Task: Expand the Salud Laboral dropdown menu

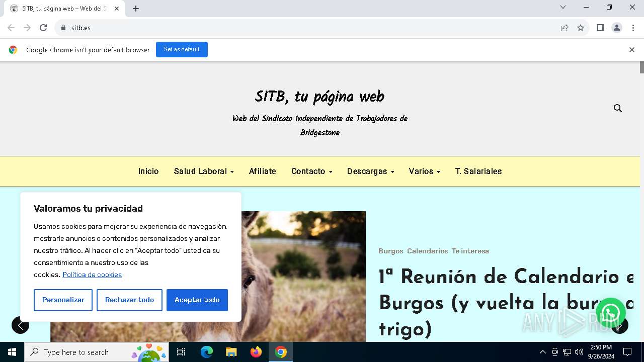Action: [204, 171]
